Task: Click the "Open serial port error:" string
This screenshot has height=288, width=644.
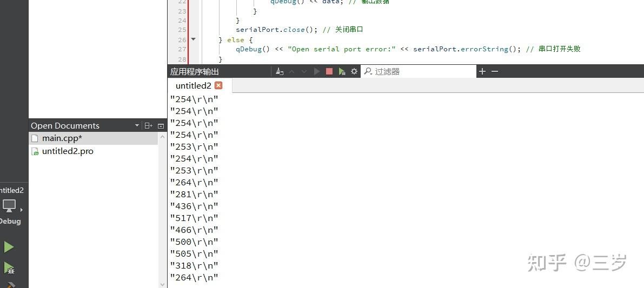Action: (x=342, y=49)
